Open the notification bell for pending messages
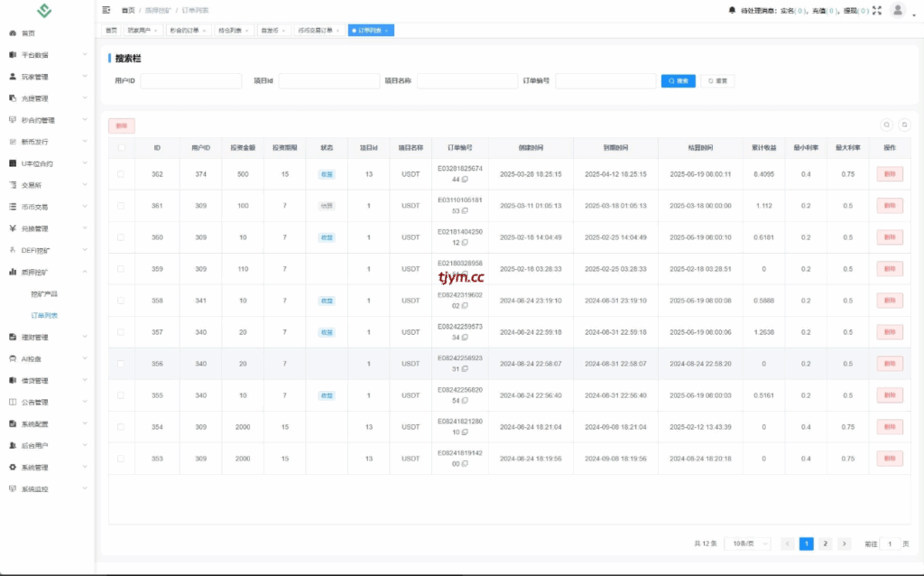This screenshot has height=576, width=924. (x=732, y=10)
